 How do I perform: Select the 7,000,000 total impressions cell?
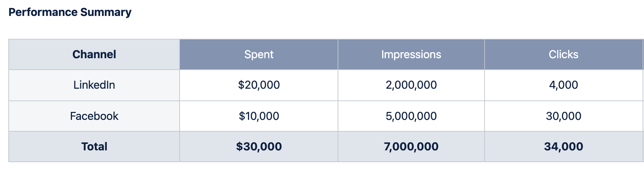pos(411,147)
